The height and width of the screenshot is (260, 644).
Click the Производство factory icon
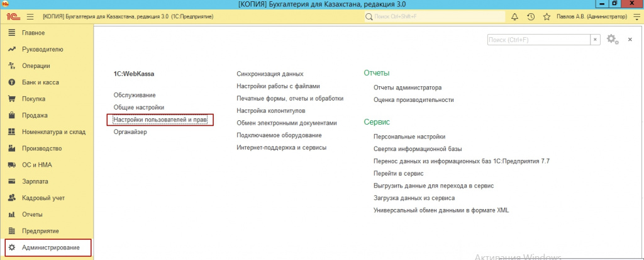click(x=12, y=149)
